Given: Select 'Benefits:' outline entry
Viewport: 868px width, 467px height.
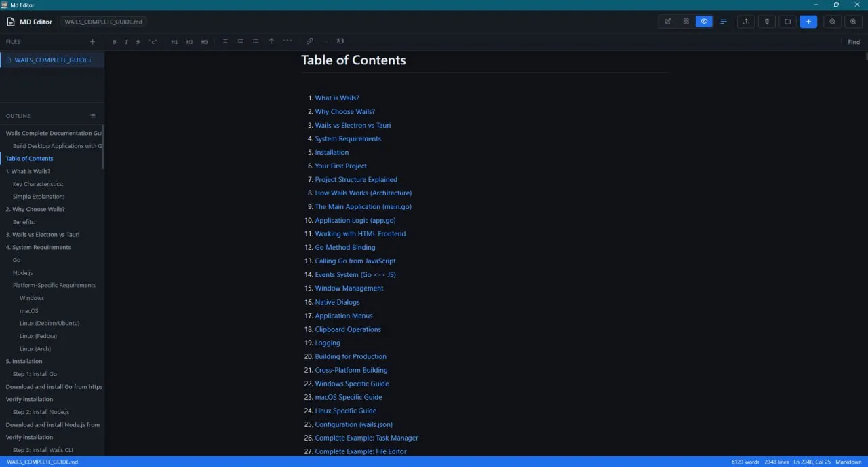Looking at the screenshot, I should 24,222.
